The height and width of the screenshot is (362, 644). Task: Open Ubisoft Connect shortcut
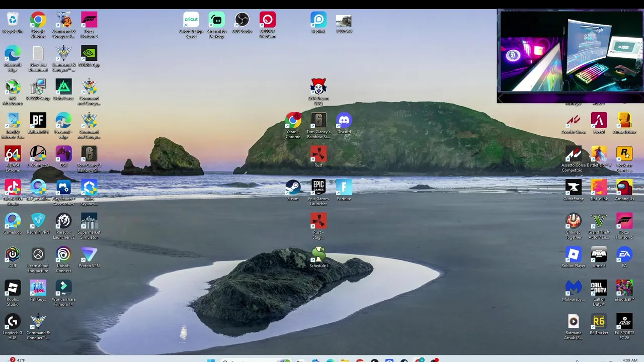63,260
